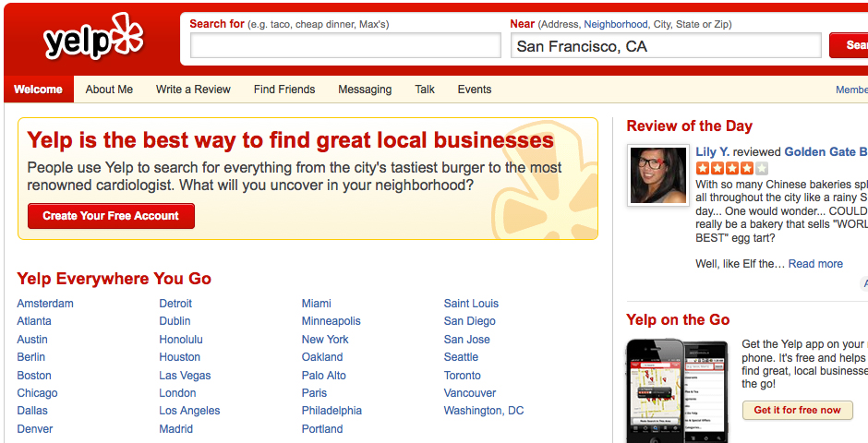The image size is (868, 443).
Task: Select San Diego city link
Action: click(x=469, y=321)
